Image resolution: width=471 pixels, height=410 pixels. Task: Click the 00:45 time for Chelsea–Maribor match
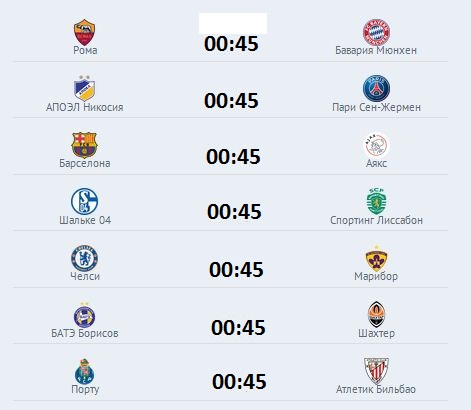coord(236,270)
